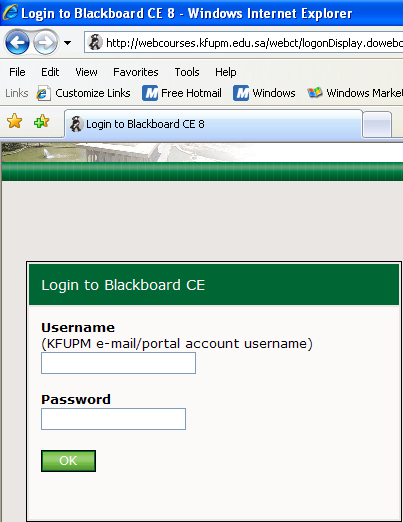Open the recent pages dropdown arrow
403x522 pixels.
point(67,43)
